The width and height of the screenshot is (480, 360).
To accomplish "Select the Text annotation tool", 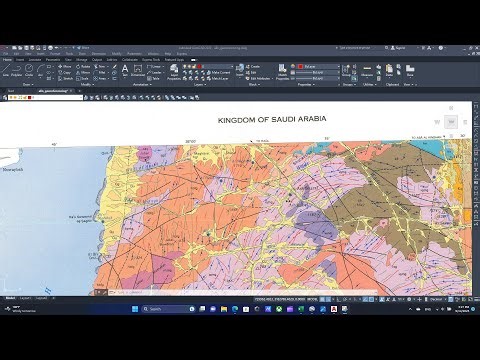I will (125, 70).
